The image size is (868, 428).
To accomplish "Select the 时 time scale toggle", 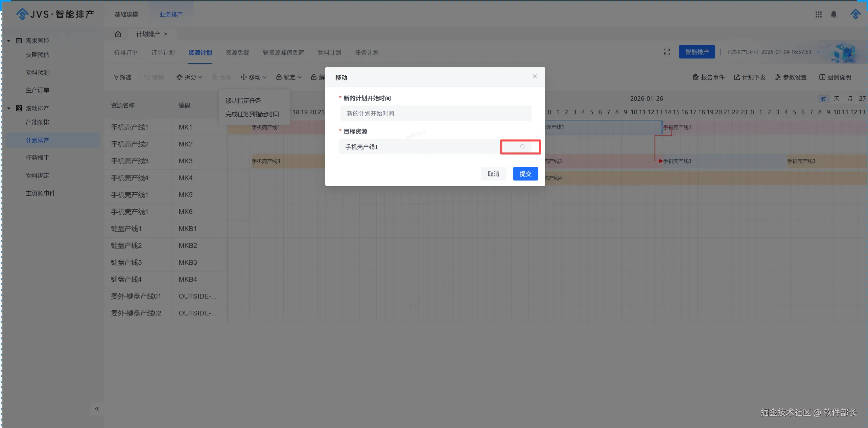I will click(x=823, y=99).
